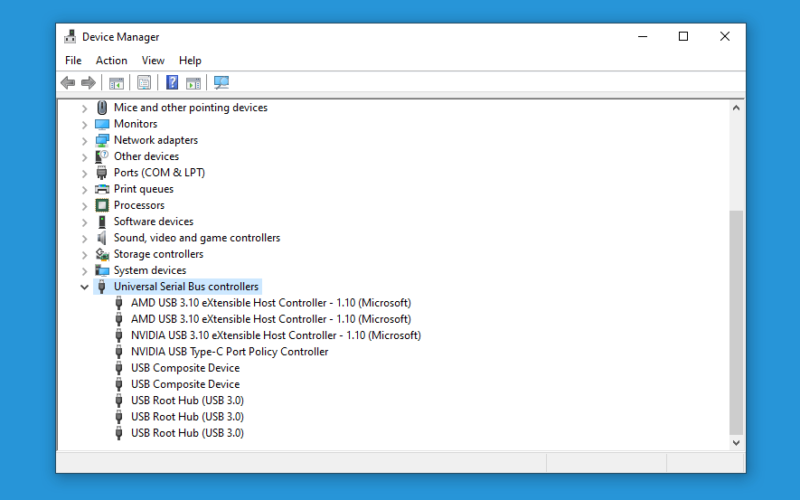The image size is (800, 500).
Task: Click the Software devices icon
Action: tap(102, 222)
